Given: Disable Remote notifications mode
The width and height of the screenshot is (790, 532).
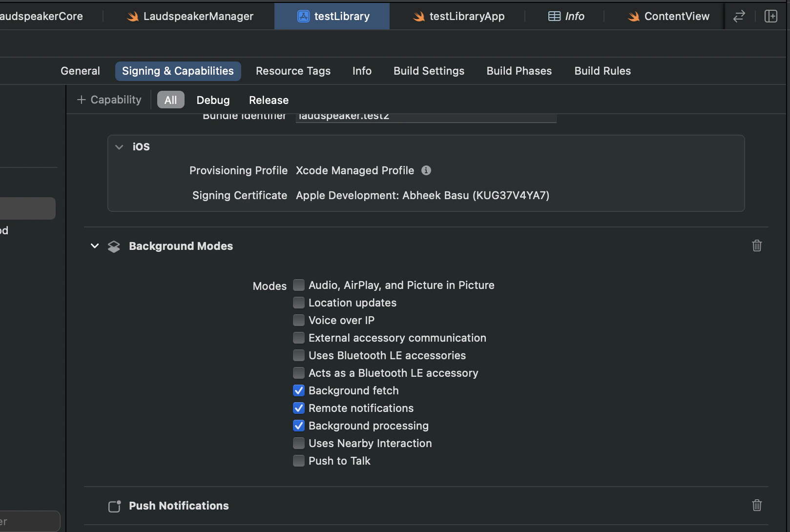Looking at the screenshot, I should (x=299, y=408).
